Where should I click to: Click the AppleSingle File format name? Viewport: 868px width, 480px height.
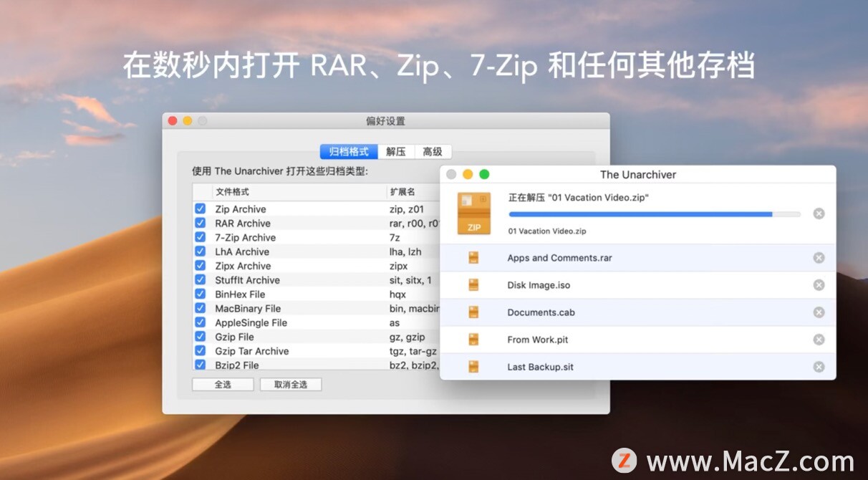251,323
